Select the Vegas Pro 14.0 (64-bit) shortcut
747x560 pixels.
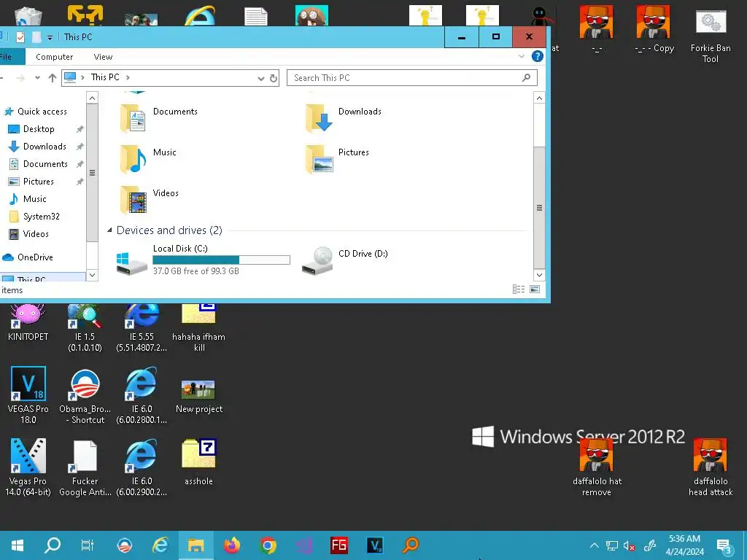tap(28, 467)
